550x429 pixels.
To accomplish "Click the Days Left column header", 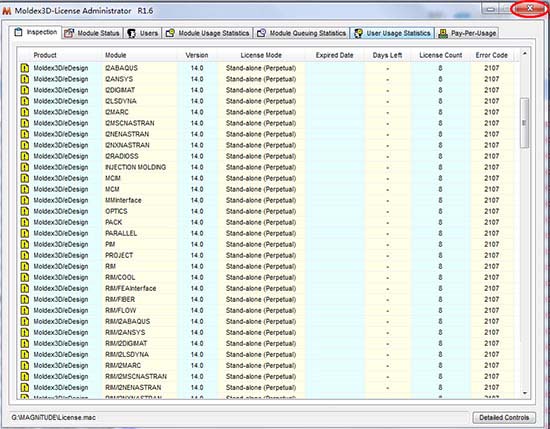I will (387, 55).
